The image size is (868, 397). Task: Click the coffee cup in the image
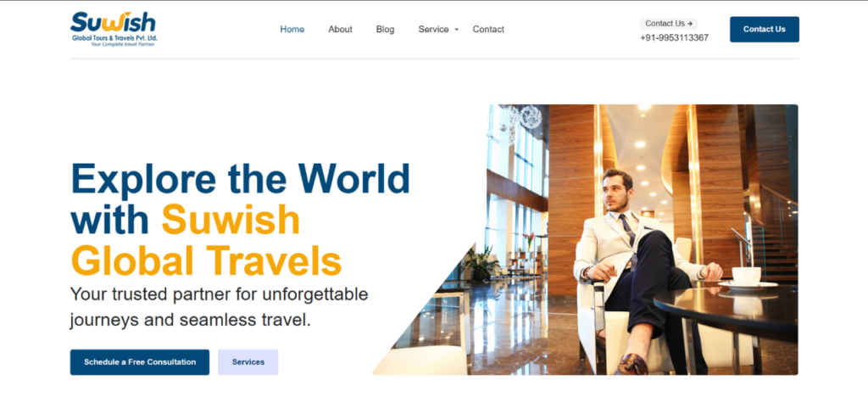click(x=746, y=277)
